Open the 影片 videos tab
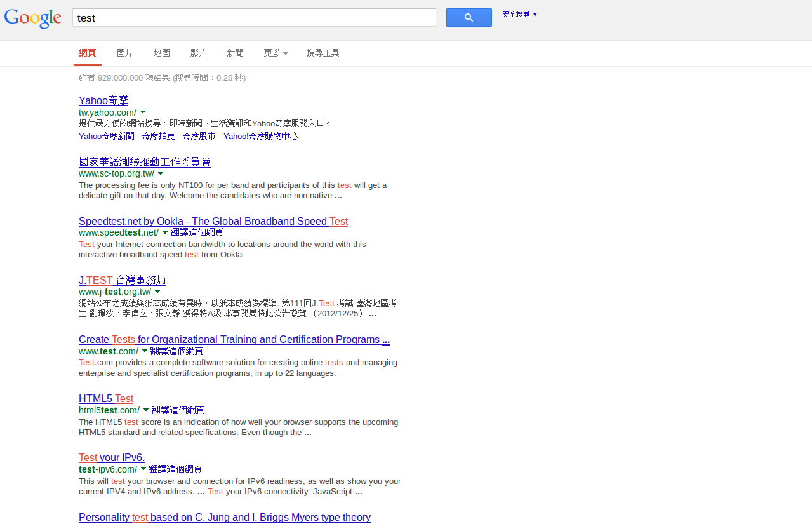 click(x=199, y=53)
